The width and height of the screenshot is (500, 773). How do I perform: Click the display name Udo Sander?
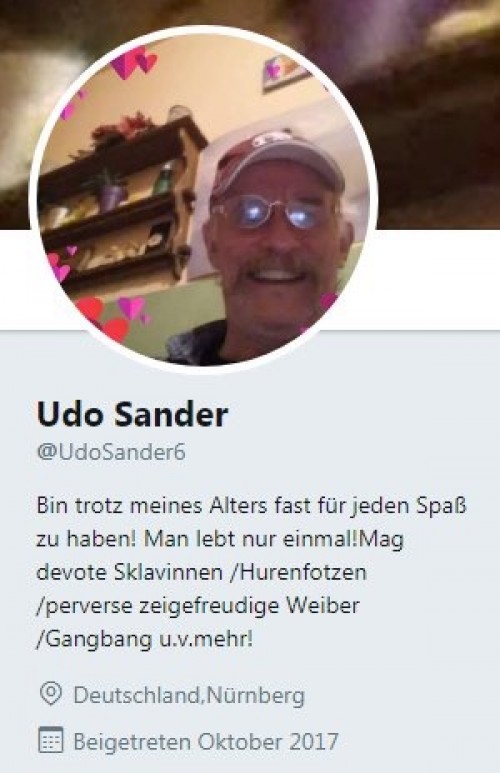tap(132, 415)
